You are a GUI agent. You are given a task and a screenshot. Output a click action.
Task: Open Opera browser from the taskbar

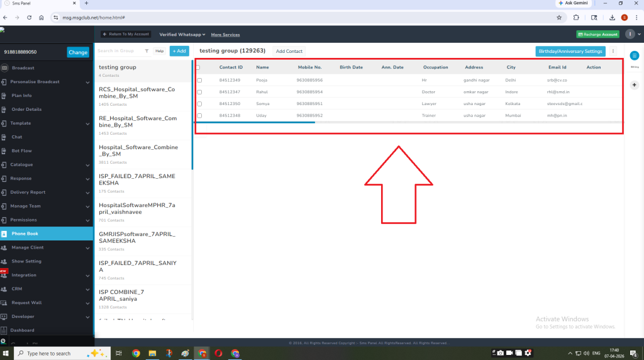coord(218,354)
